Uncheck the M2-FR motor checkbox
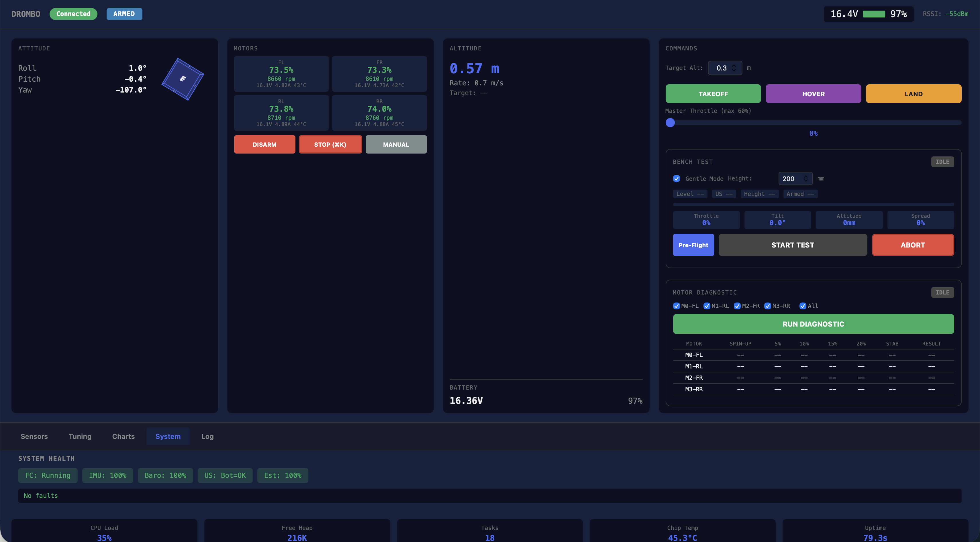Image resolution: width=980 pixels, height=542 pixels. [x=737, y=306]
